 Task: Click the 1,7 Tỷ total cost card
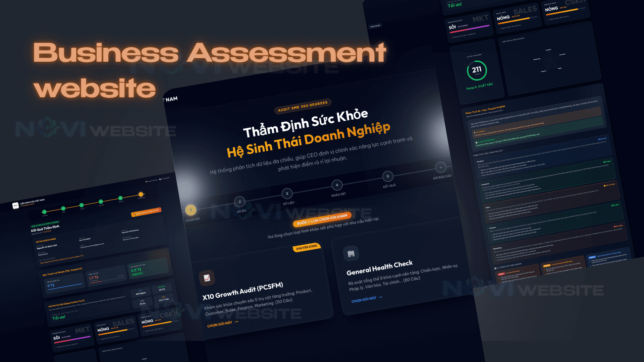[x=106, y=275]
